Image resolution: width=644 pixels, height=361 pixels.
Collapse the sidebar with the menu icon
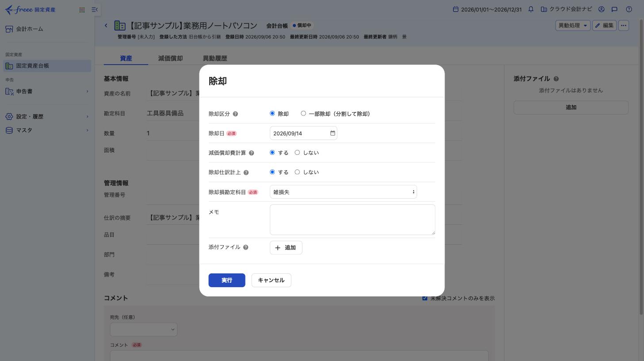pos(95,10)
